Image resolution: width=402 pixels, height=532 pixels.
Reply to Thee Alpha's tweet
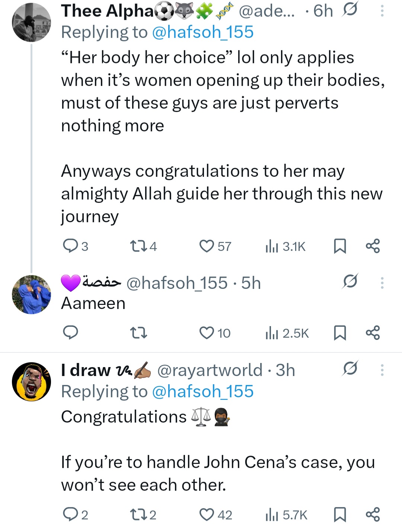70,246
